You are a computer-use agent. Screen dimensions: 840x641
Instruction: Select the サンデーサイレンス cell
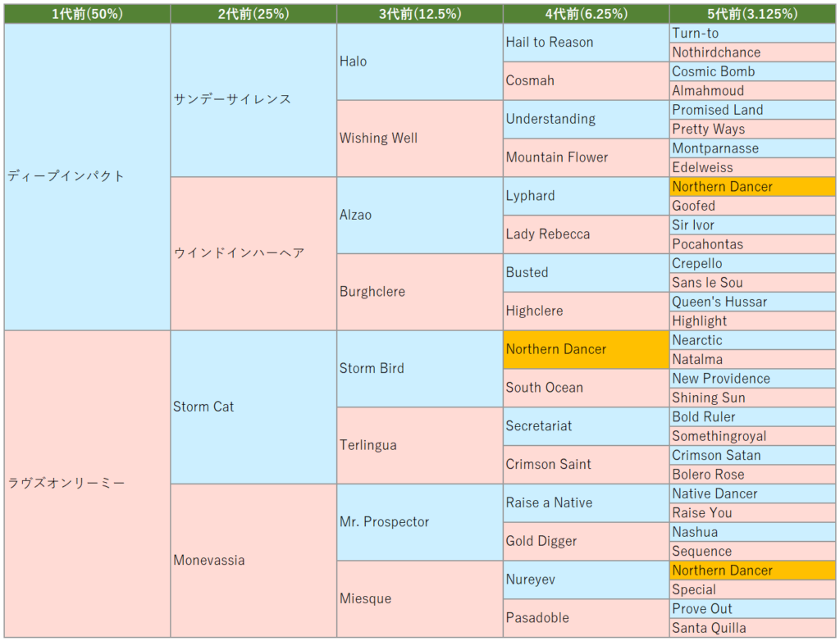point(253,99)
